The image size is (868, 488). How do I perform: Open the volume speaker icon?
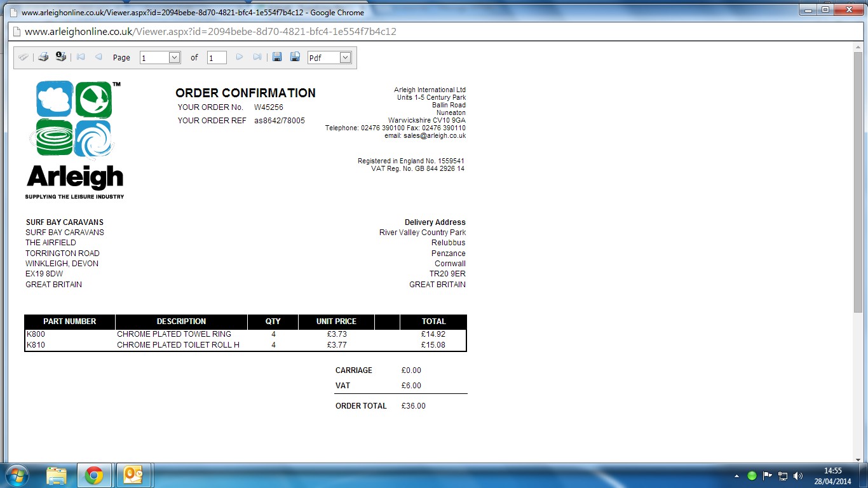(798, 476)
